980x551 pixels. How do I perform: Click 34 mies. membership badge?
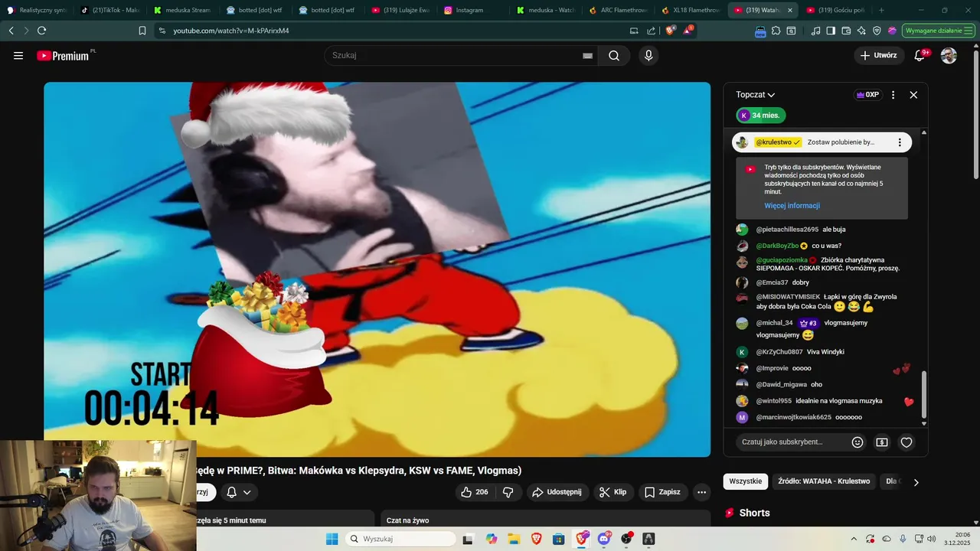pyautogui.click(x=761, y=116)
